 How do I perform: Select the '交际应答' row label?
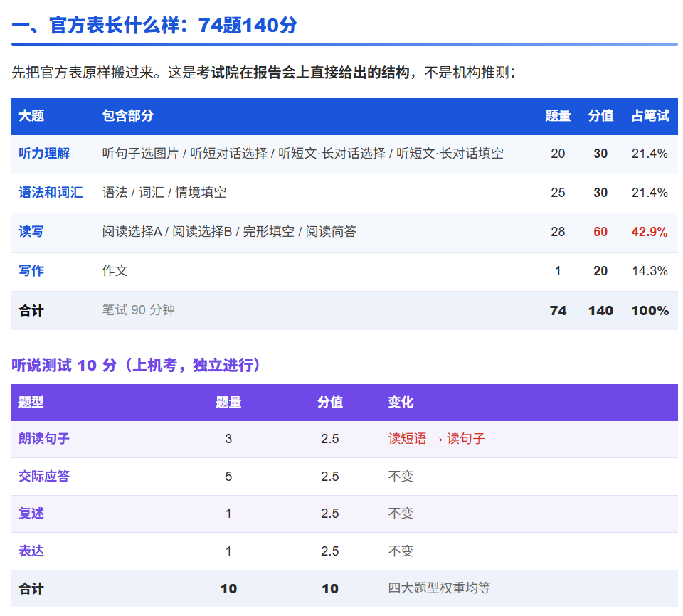[x=44, y=476]
